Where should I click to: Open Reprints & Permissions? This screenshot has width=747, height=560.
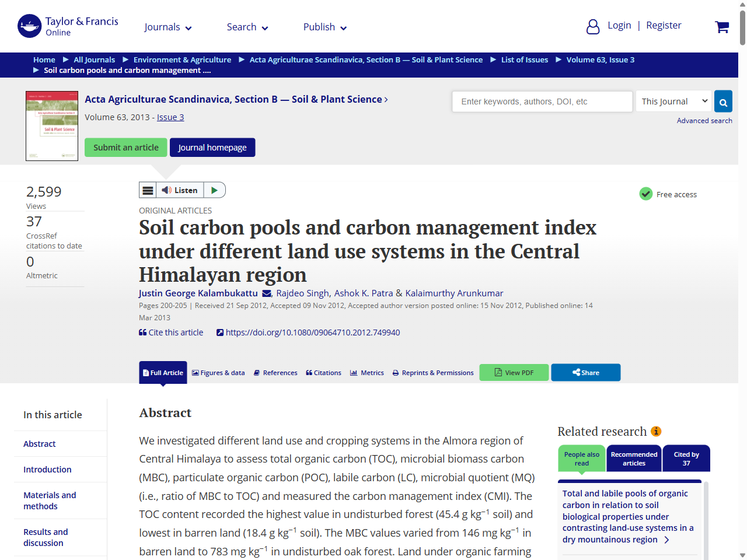433,373
